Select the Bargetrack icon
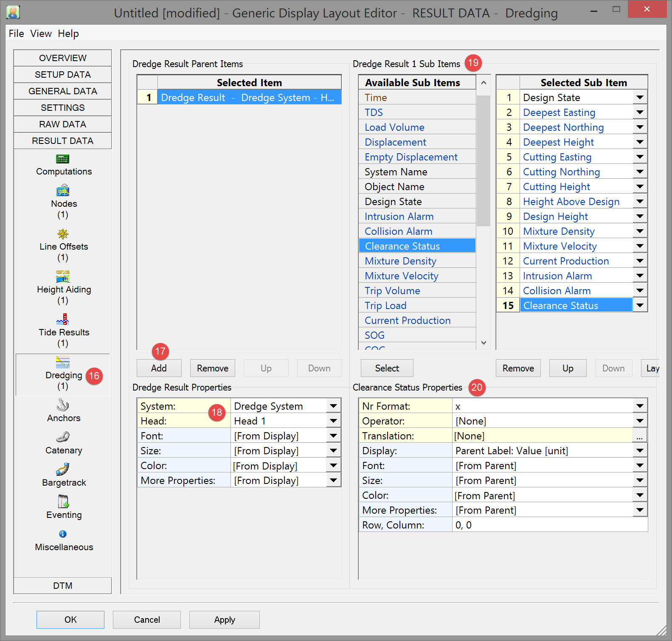This screenshot has height=641, width=672. (x=63, y=469)
